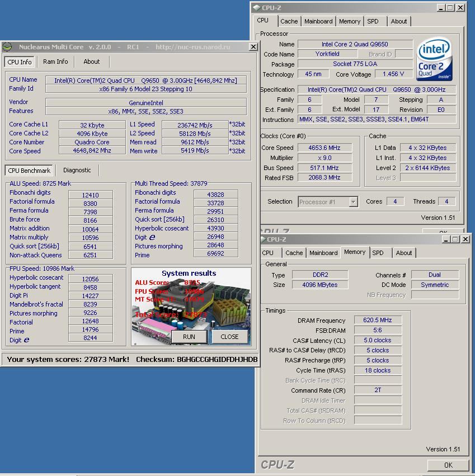Click the Checksum text in the status bar
The image size is (475, 476).
pyautogui.click(x=197, y=360)
